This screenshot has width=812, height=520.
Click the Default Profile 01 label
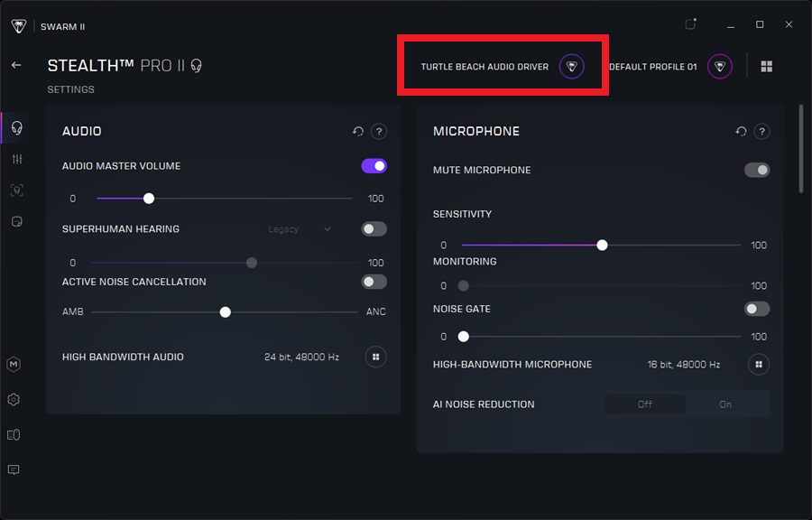(653, 67)
